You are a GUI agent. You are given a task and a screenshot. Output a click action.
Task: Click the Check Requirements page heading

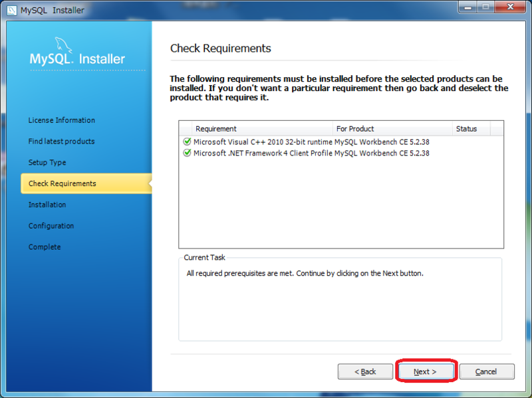[x=221, y=49]
